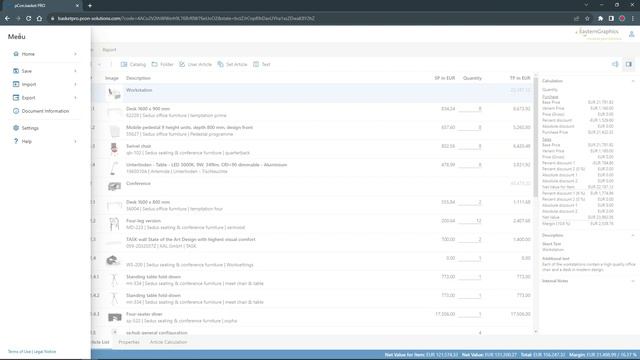The height and width of the screenshot is (360, 640).
Task: Click the Export icon in the menu
Action: pos(16,98)
